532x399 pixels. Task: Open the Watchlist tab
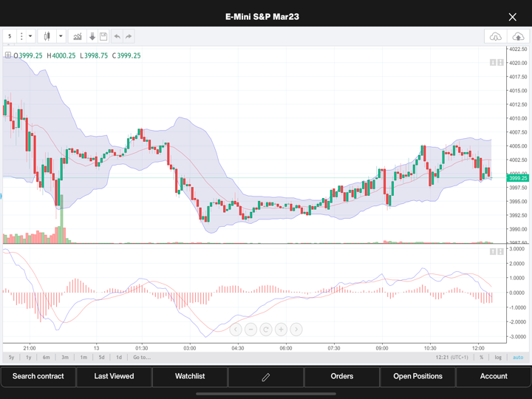(190, 377)
